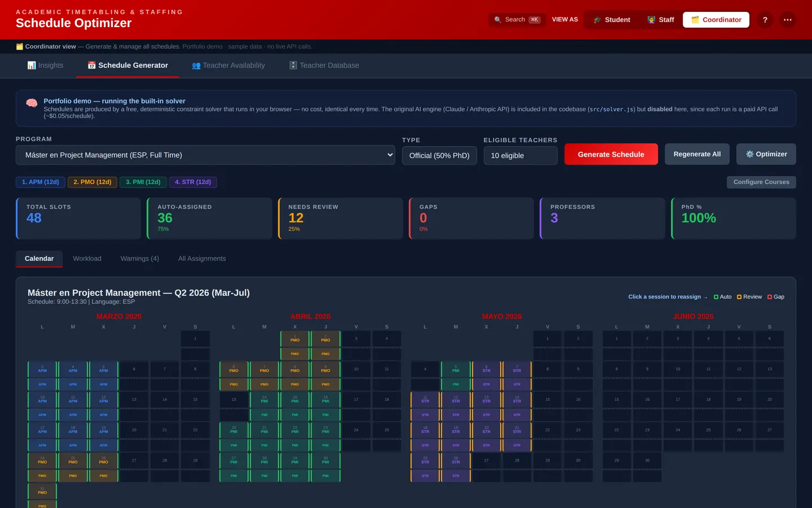
Task: Click Configure Courses button
Action: point(761,182)
